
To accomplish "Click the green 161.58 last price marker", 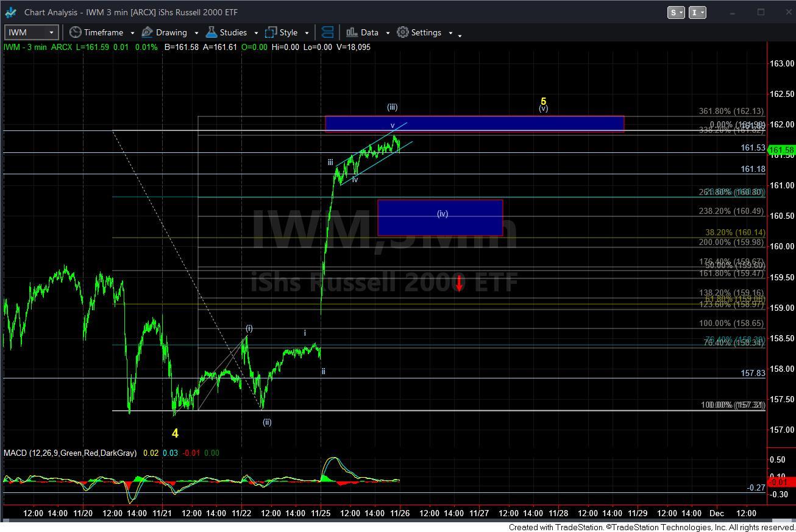I will [x=781, y=150].
